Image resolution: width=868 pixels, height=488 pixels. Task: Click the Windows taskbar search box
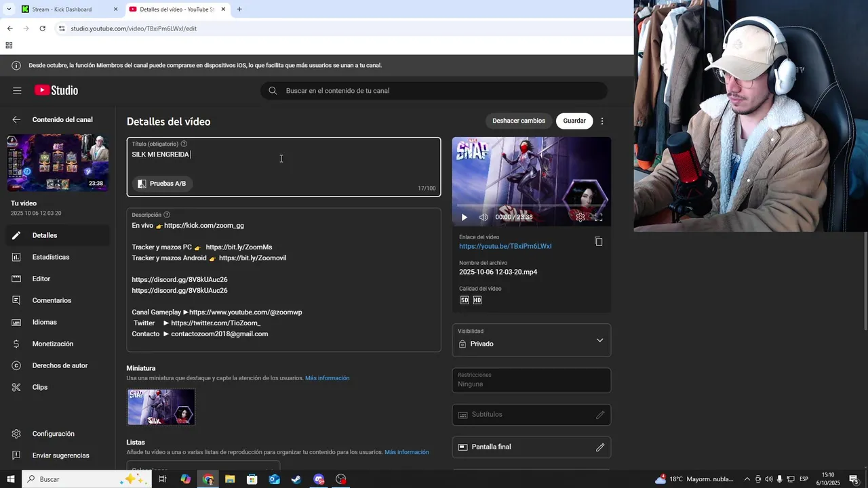tap(86, 479)
